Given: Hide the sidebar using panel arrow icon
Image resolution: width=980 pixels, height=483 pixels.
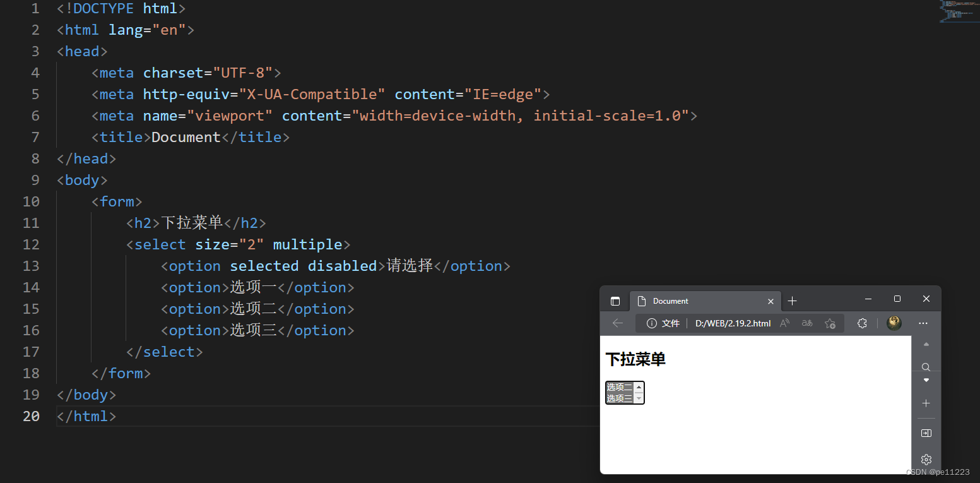Looking at the screenshot, I should pyautogui.click(x=926, y=433).
